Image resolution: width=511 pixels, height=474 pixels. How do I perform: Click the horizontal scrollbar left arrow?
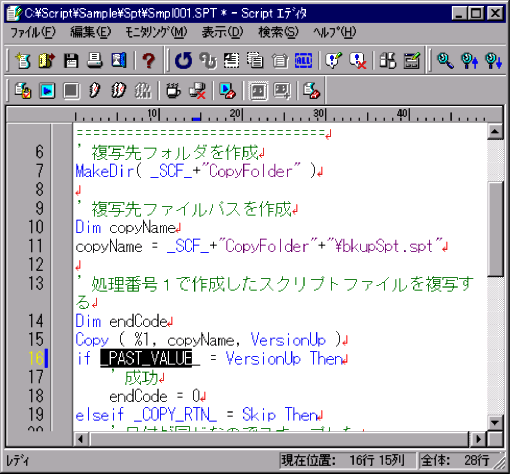(x=81, y=439)
